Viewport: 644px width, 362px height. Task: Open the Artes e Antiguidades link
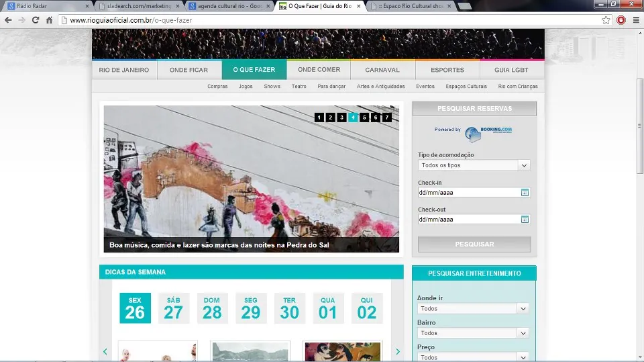pyautogui.click(x=381, y=87)
